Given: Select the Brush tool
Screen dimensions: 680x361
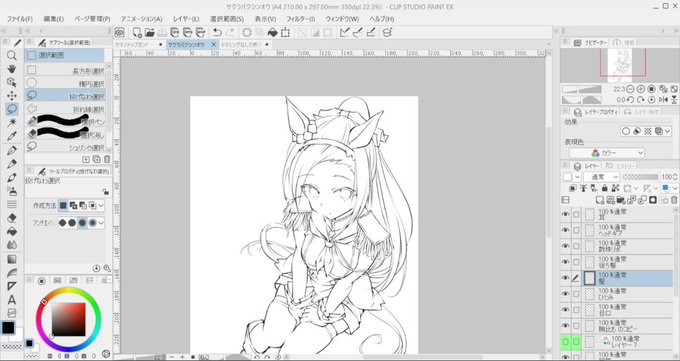Looking at the screenshot, I should pyautogui.click(x=12, y=177).
